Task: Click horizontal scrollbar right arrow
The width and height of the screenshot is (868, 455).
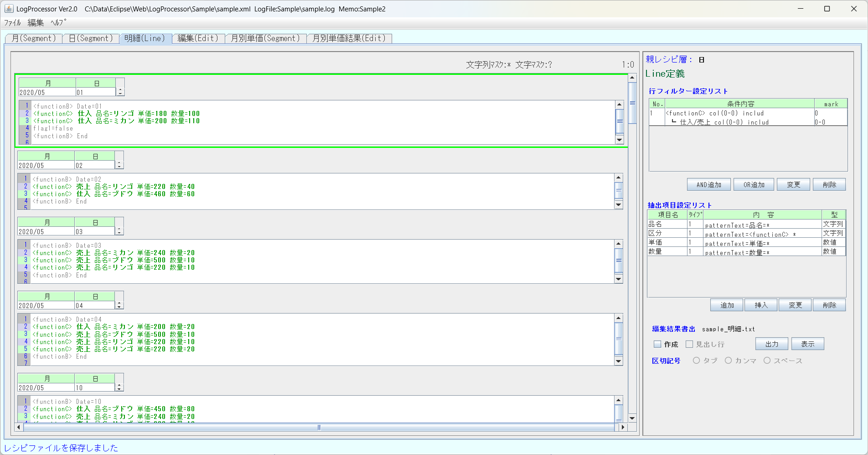Action: pos(623,427)
